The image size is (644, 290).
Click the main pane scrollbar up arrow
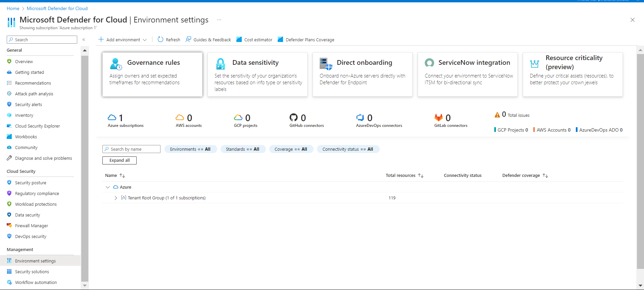640,50
